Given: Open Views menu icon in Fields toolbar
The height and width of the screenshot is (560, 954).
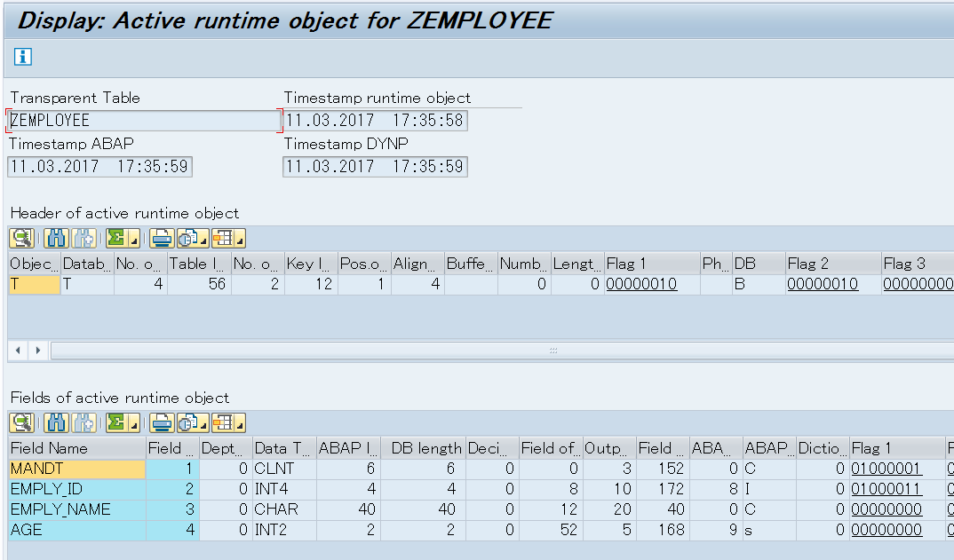Looking at the screenshot, I should (192, 422).
